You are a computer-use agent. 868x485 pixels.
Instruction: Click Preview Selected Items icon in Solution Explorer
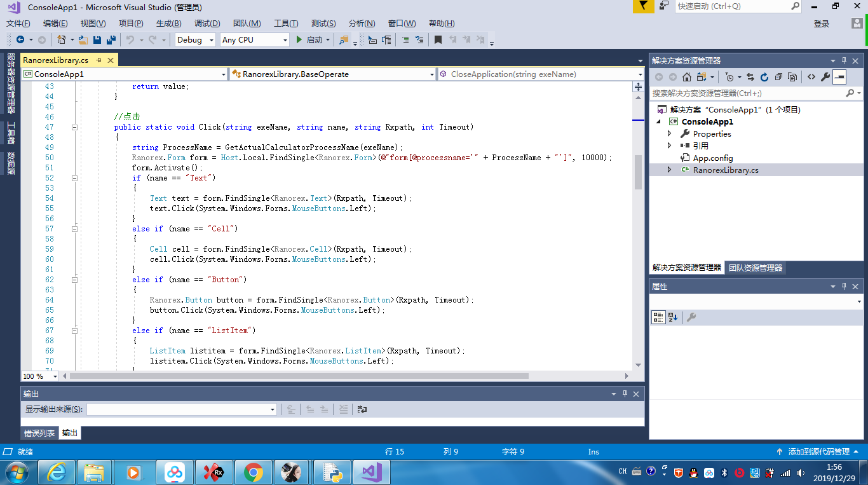839,77
